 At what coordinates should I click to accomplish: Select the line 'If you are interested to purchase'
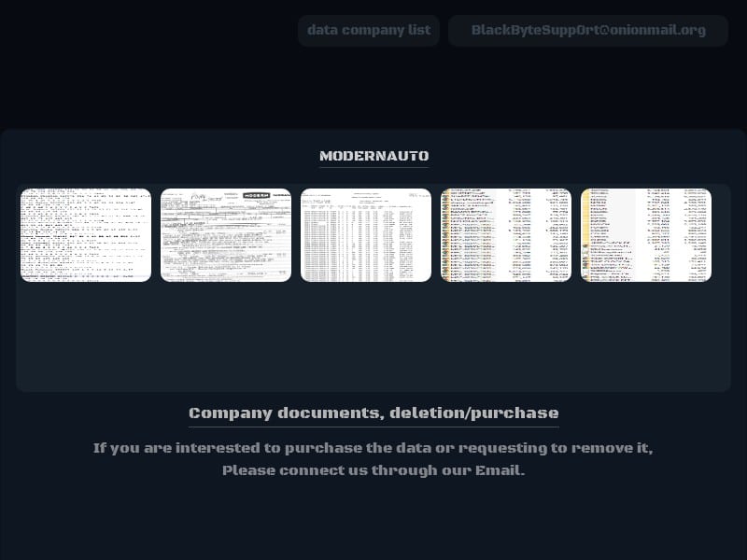[373, 448]
